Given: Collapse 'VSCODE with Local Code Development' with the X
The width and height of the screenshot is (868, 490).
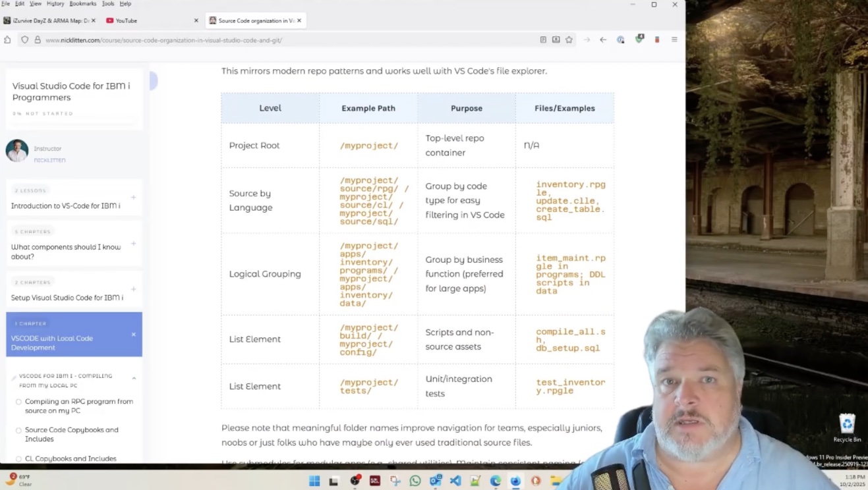Looking at the screenshot, I should (x=133, y=335).
